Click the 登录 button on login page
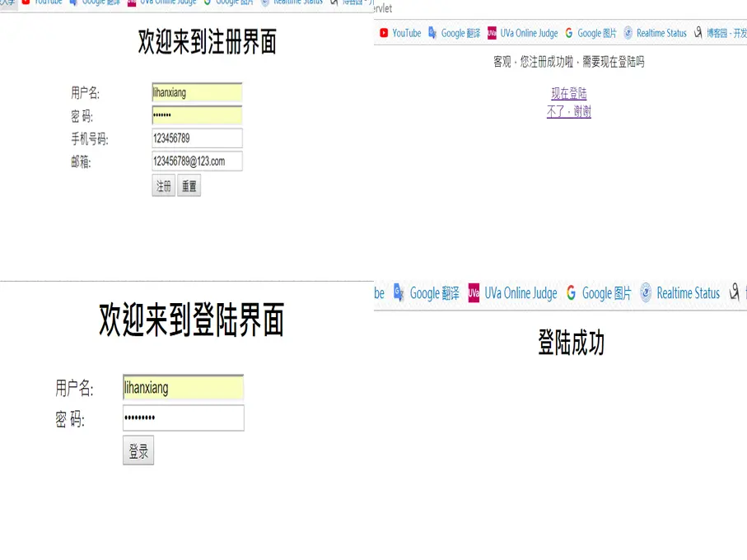Image resolution: width=747 pixels, height=560 pixels. [x=138, y=450]
